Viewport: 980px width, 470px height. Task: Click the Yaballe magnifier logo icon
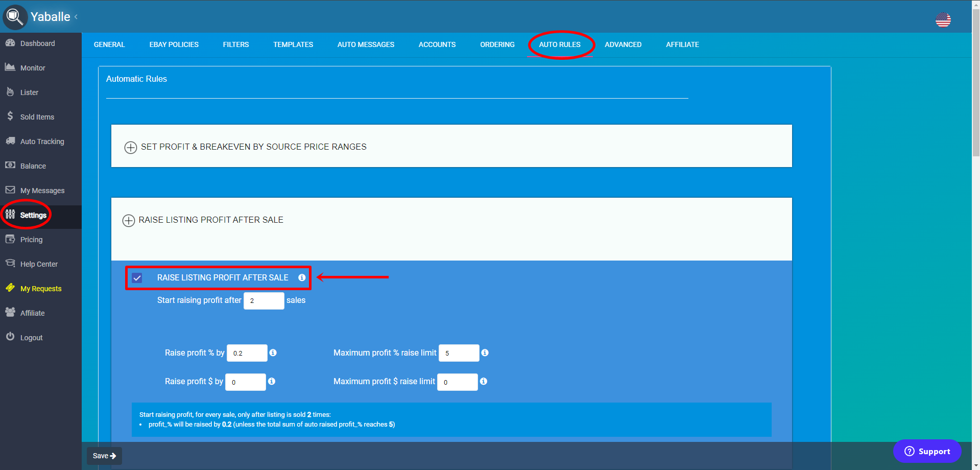pos(15,17)
